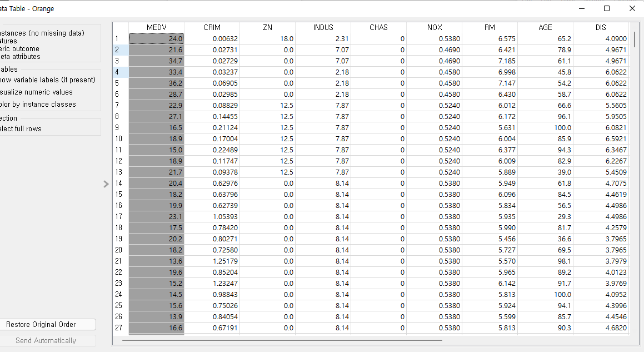Select row number 27
Image resolution: width=644 pixels, height=352 pixels.
pyautogui.click(x=118, y=328)
